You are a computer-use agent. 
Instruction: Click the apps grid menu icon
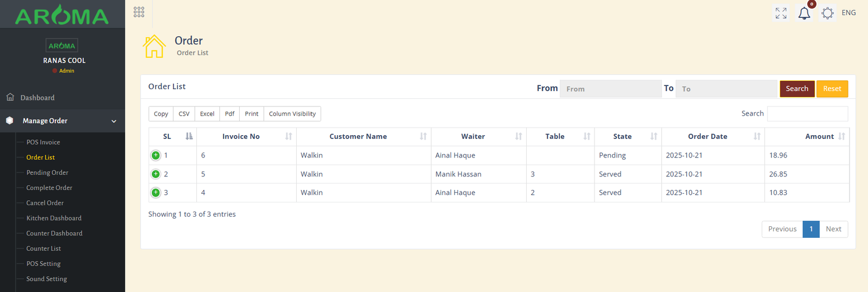139,12
